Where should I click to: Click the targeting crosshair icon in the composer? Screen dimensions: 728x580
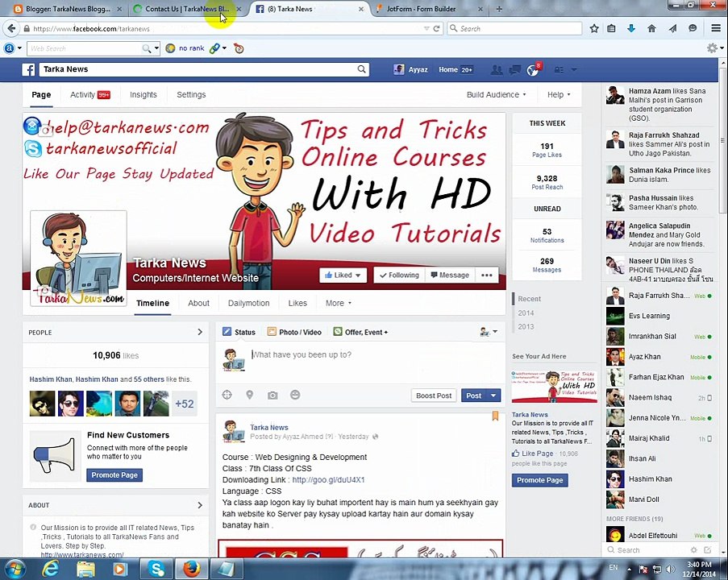coord(227,395)
